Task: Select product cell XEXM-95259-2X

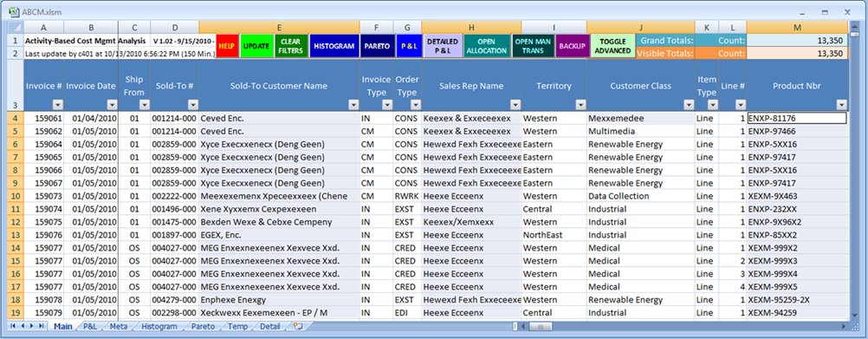Action: pyautogui.click(x=797, y=300)
